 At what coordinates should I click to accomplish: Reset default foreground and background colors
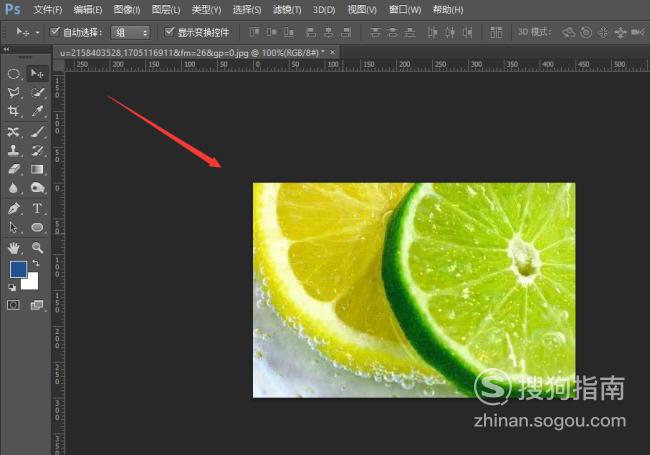12,287
